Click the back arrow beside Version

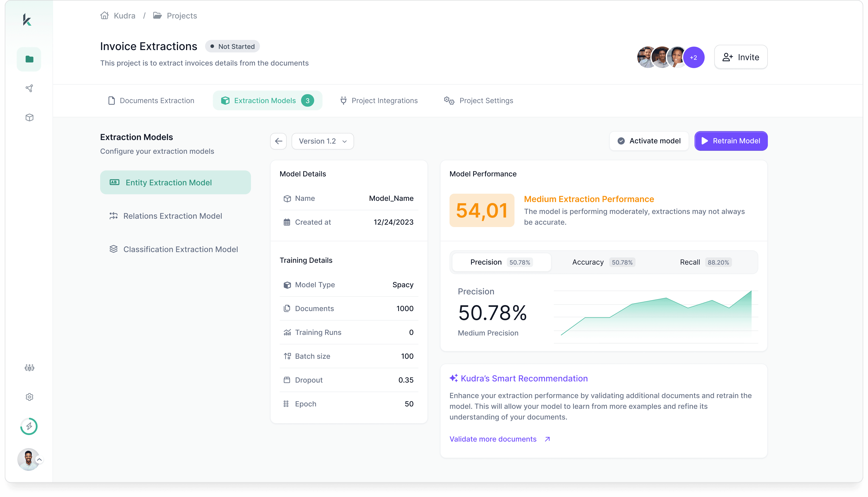[x=278, y=141]
